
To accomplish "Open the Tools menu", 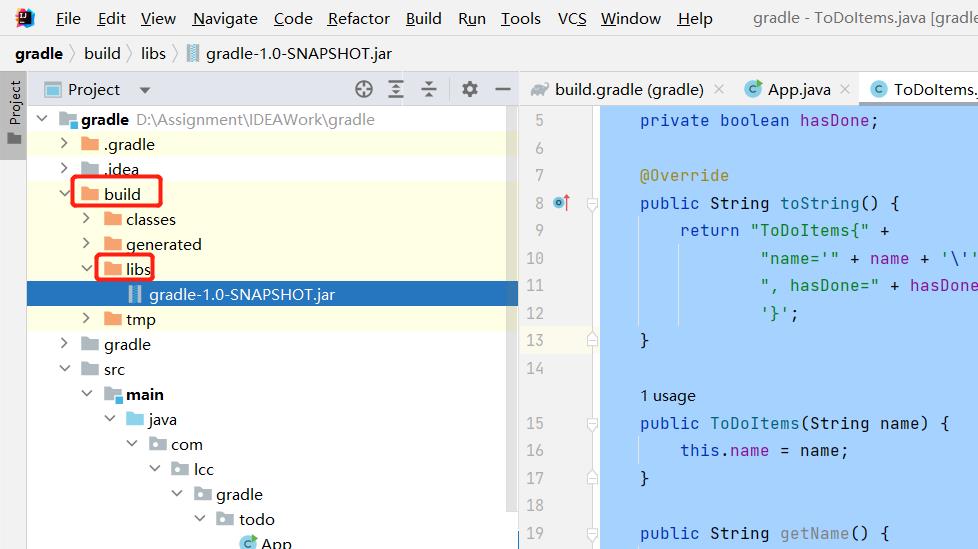I will pyautogui.click(x=521, y=19).
